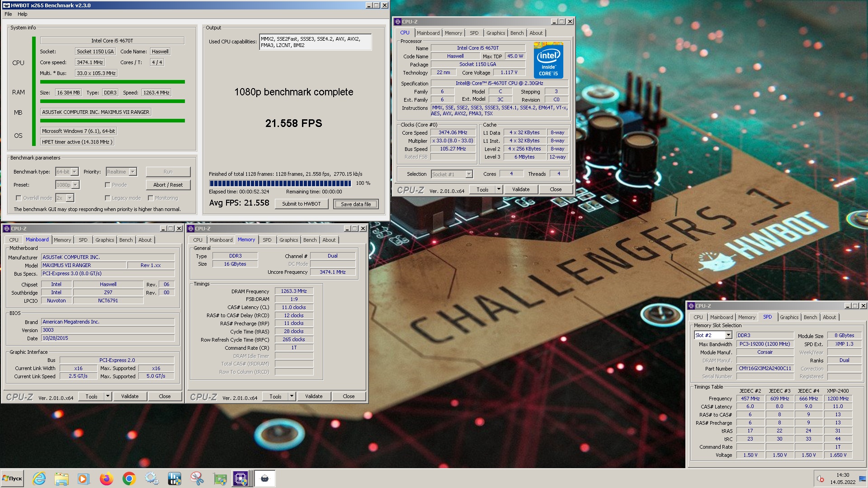Enable the Pmode checkbox
This screenshot has height=488, width=868.
click(108, 185)
